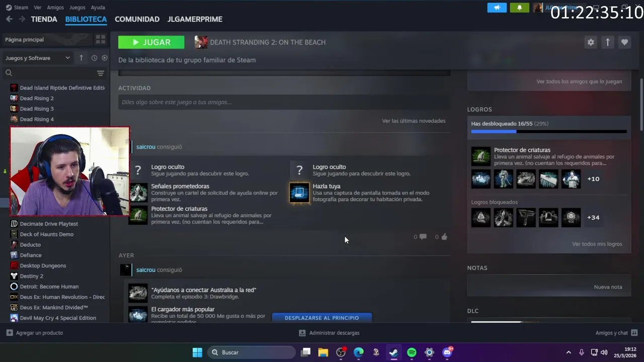Screen dimensions: 644x362
Task: Open the Juegos y Software dropdown
Action: coord(38,58)
